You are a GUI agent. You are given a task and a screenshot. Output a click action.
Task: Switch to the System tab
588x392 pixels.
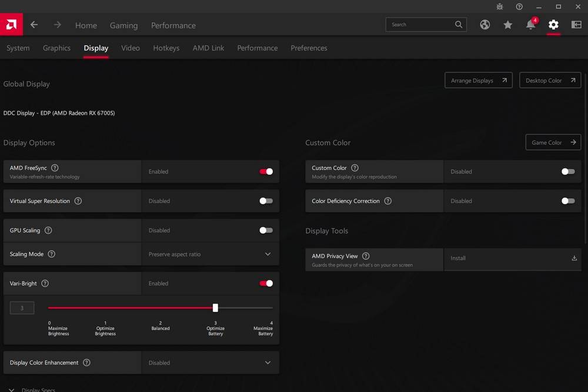pyautogui.click(x=18, y=48)
